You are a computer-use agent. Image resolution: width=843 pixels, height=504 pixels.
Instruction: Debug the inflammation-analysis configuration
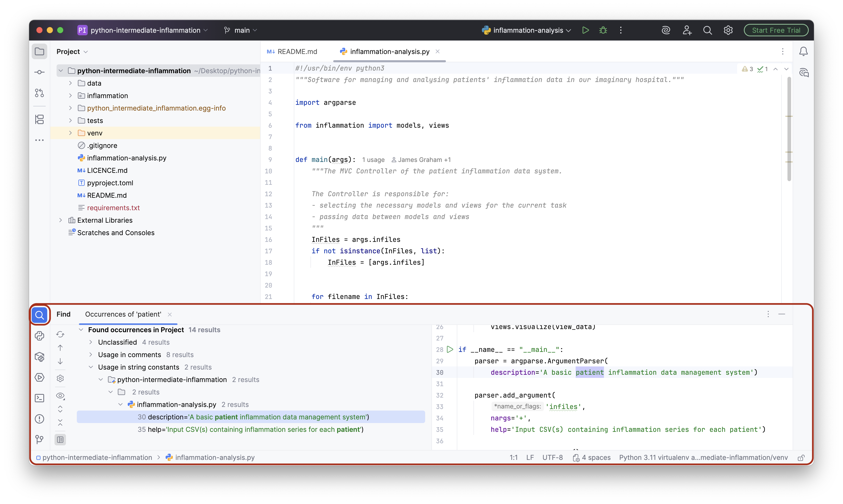603,30
